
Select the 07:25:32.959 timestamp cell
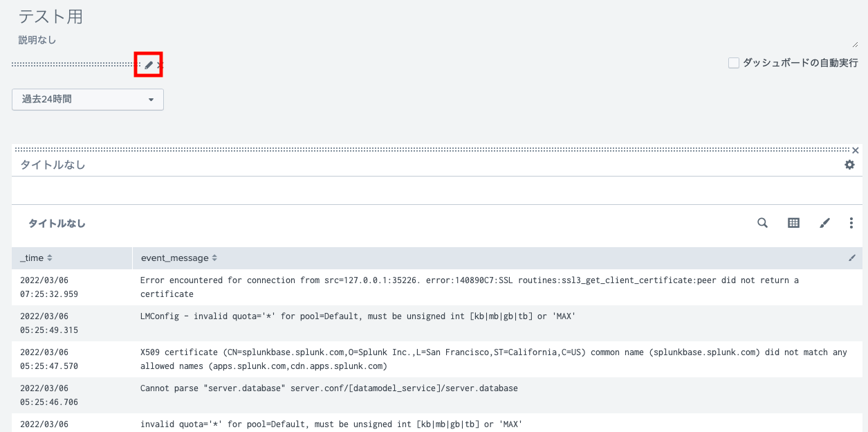72,287
